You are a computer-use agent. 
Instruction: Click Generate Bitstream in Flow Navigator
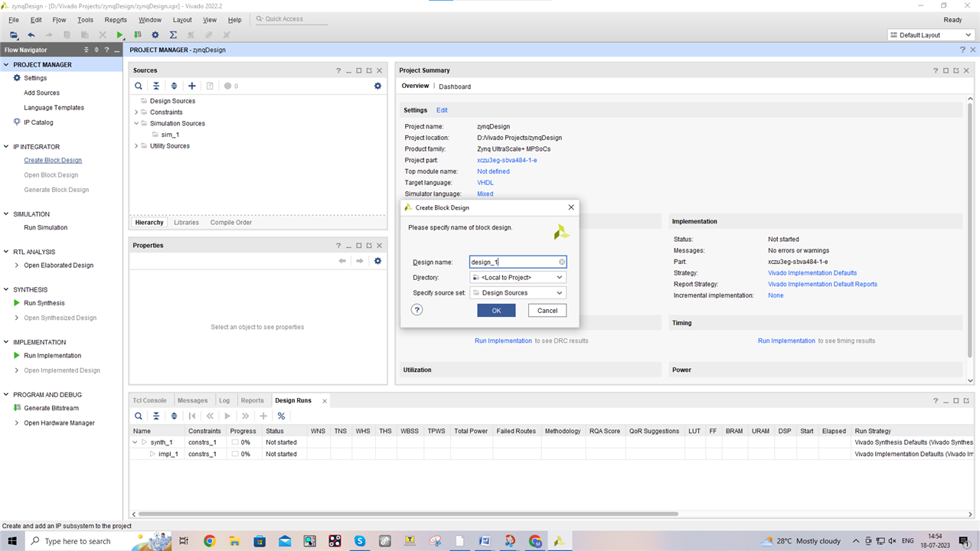point(51,409)
